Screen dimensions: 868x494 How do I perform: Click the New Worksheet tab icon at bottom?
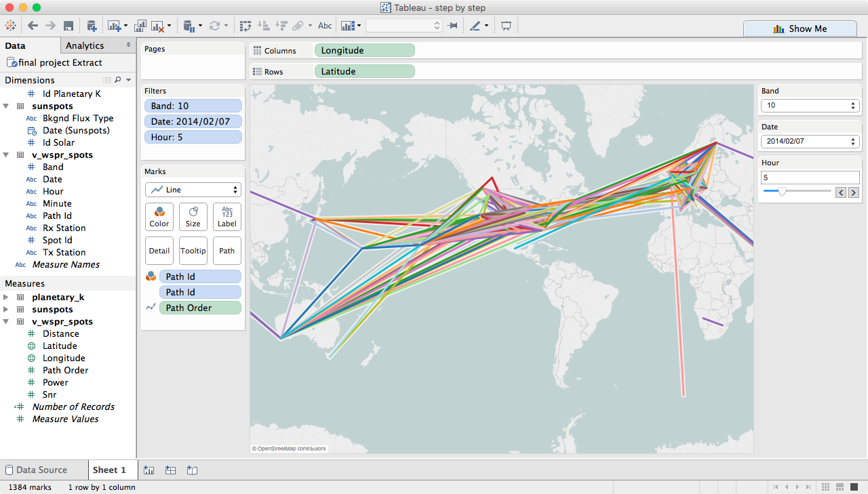(x=149, y=470)
